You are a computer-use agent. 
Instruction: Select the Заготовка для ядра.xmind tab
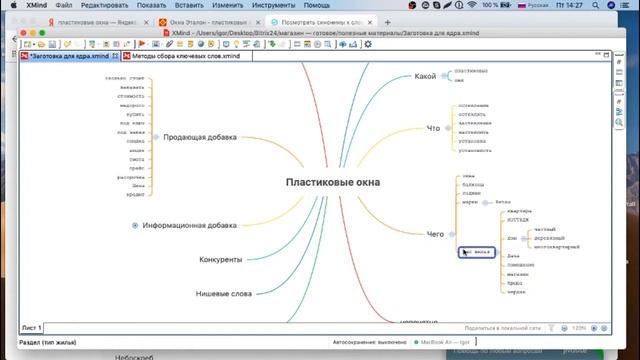(x=70, y=56)
